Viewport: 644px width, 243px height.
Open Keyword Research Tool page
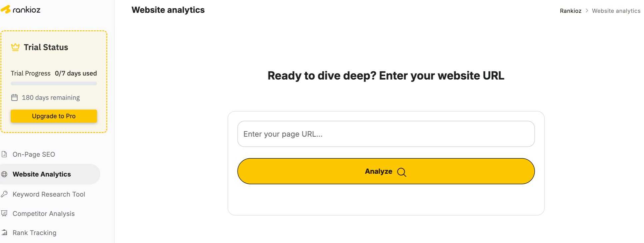[x=49, y=194]
